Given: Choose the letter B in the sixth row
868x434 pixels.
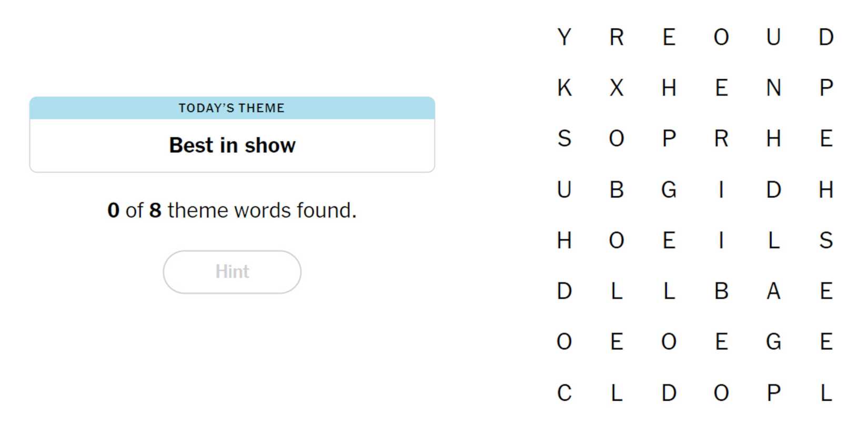Looking at the screenshot, I should pos(721,291).
